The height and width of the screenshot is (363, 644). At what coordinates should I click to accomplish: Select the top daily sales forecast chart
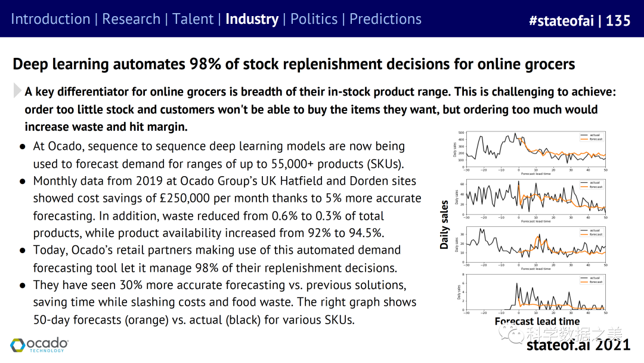tap(535, 150)
